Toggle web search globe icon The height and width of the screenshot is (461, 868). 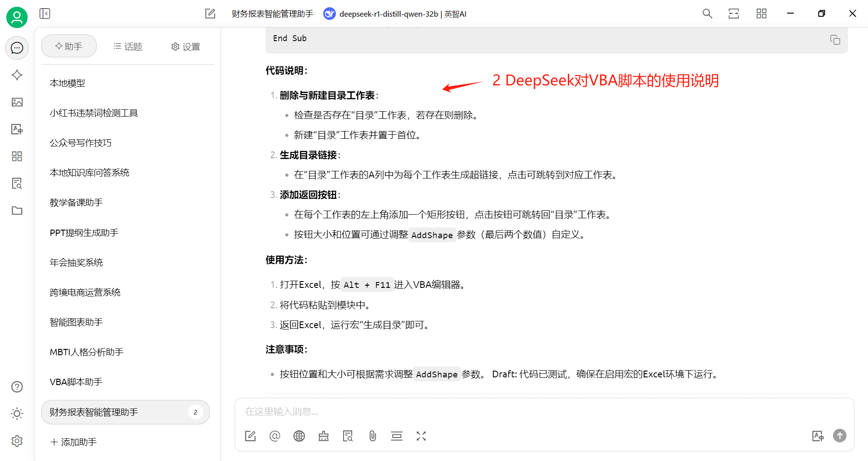[299, 436]
